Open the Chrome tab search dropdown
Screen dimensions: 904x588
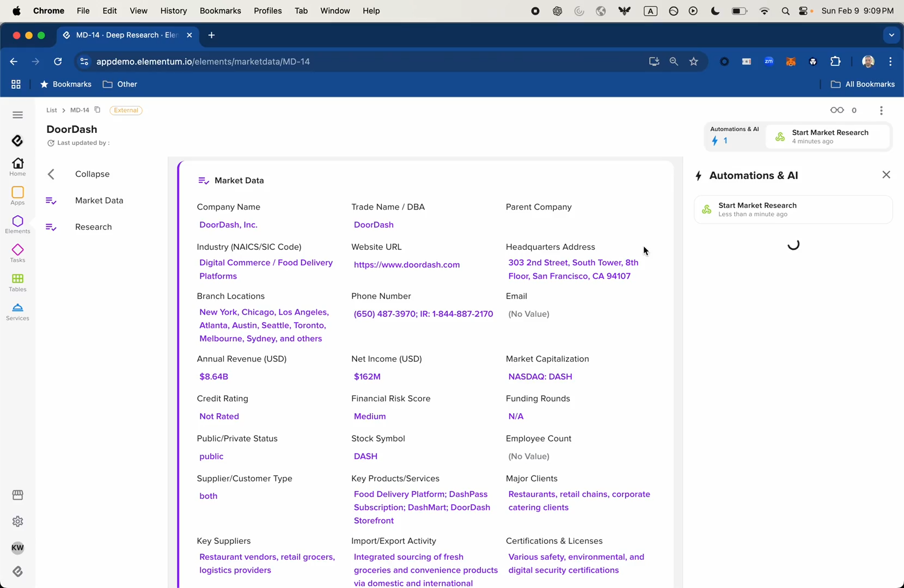point(891,35)
